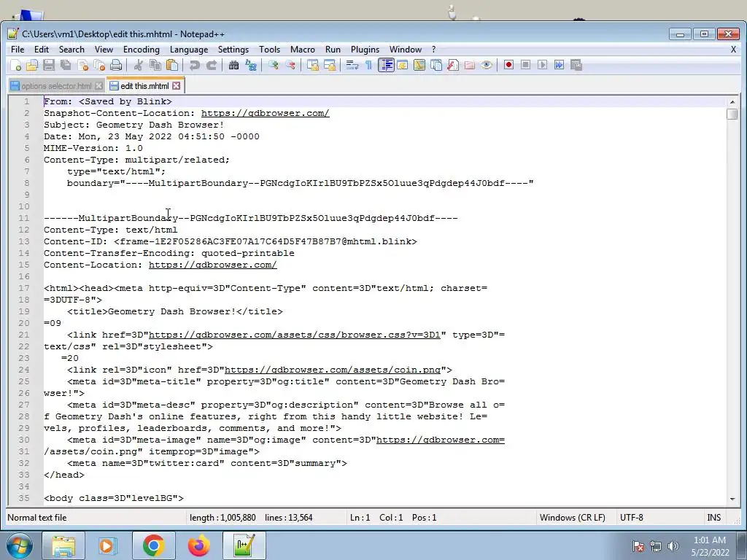Open the File menu

(x=18, y=50)
